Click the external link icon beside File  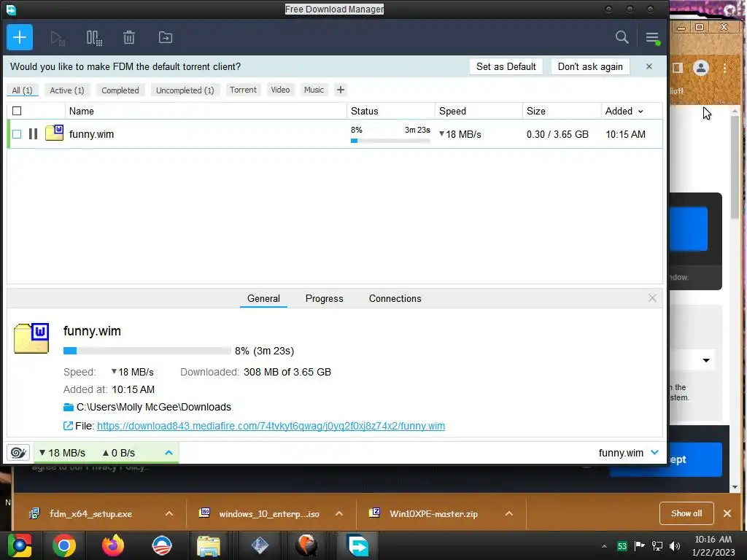68,426
